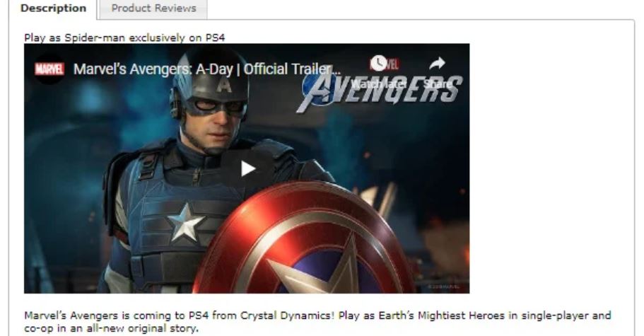Open the Marvel channel logo icon

(x=49, y=69)
